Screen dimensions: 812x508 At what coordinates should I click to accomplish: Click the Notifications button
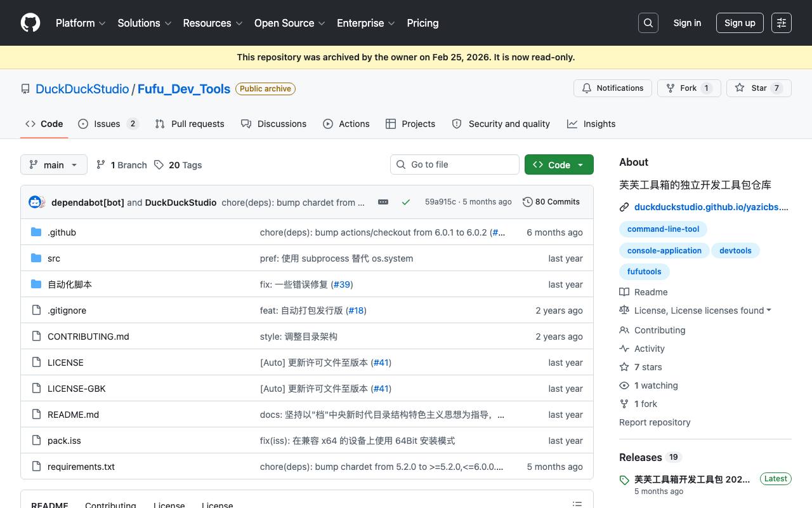click(x=613, y=88)
